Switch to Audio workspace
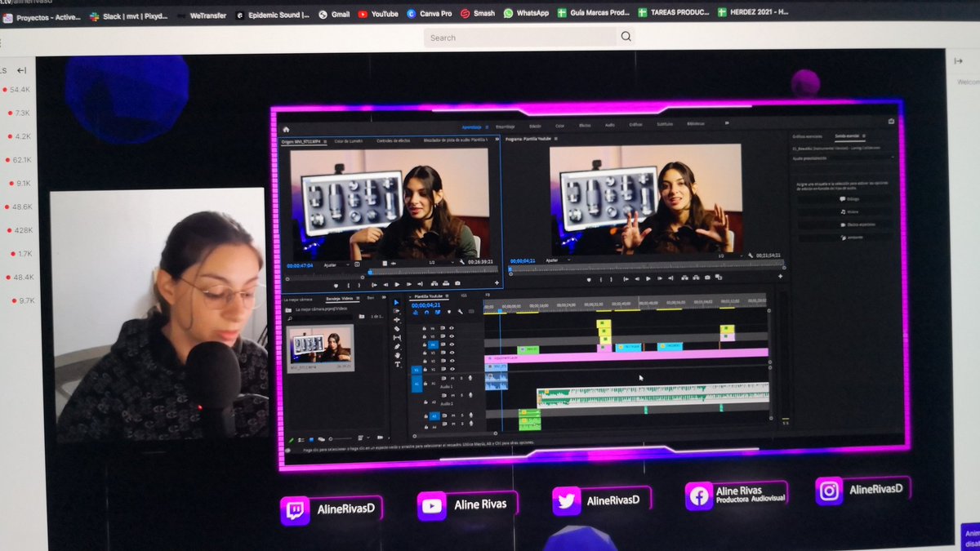 610,127
